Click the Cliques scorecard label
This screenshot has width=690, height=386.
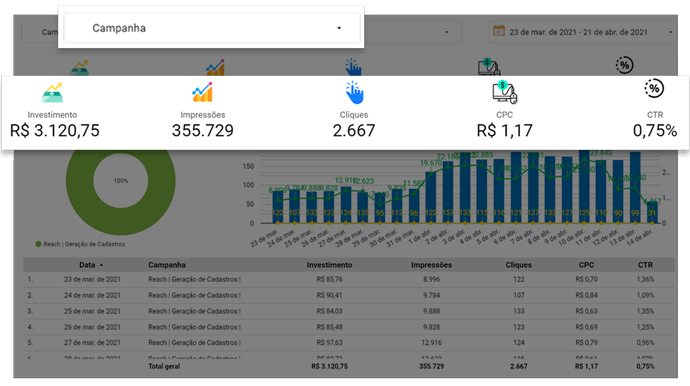354,115
